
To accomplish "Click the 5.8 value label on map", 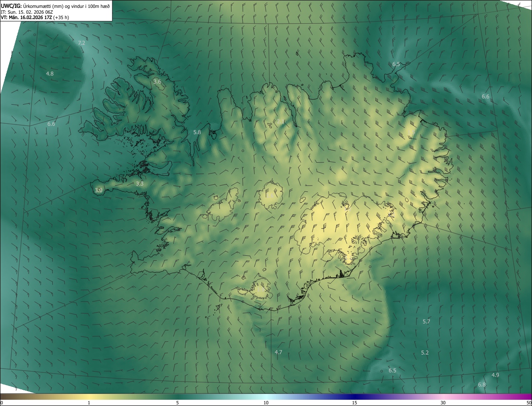I will (197, 132).
